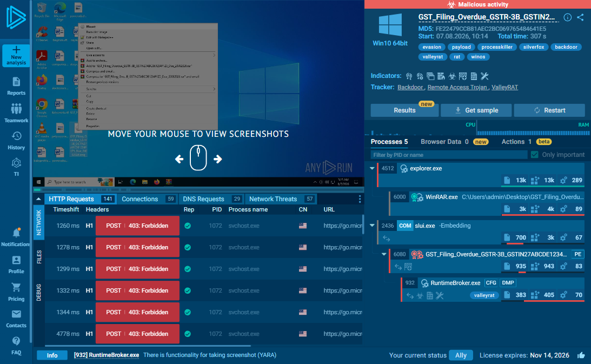Click the thumbs-up icon in status bar
591x364 pixels.
tap(581, 355)
